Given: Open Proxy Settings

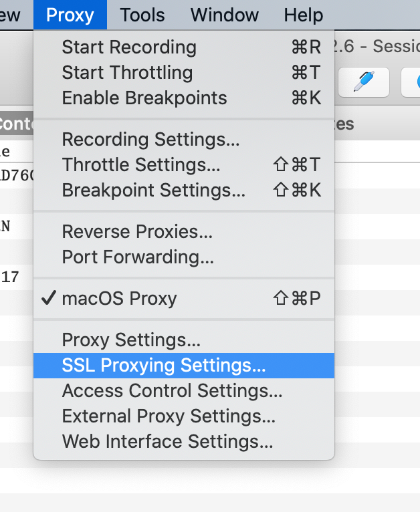Looking at the screenshot, I should [131, 340].
